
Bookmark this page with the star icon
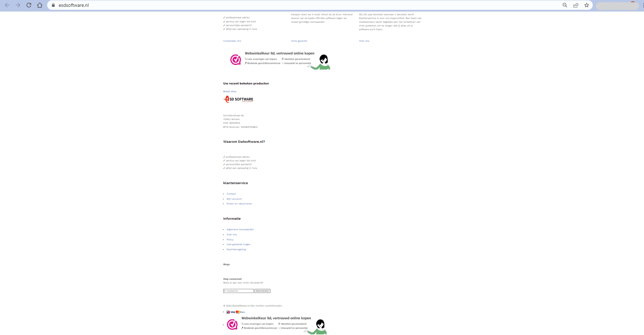pyautogui.click(x=587, y=5)
